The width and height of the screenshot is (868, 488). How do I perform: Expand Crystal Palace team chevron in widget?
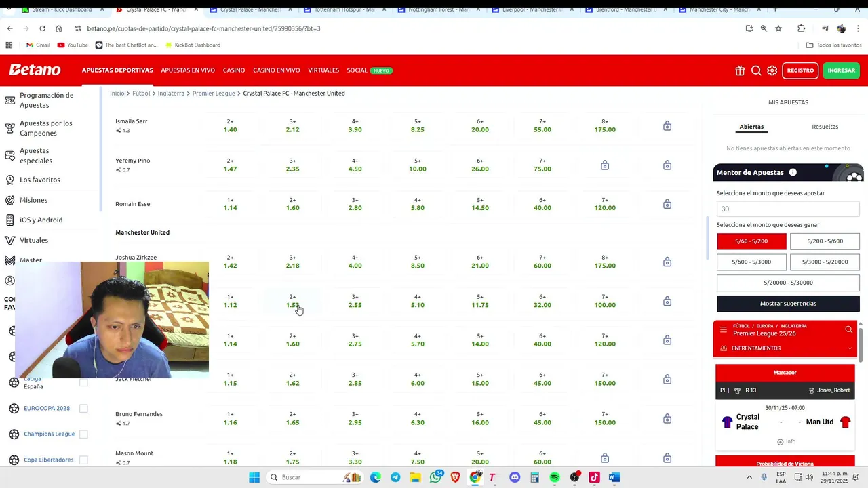tap(781, 422)
